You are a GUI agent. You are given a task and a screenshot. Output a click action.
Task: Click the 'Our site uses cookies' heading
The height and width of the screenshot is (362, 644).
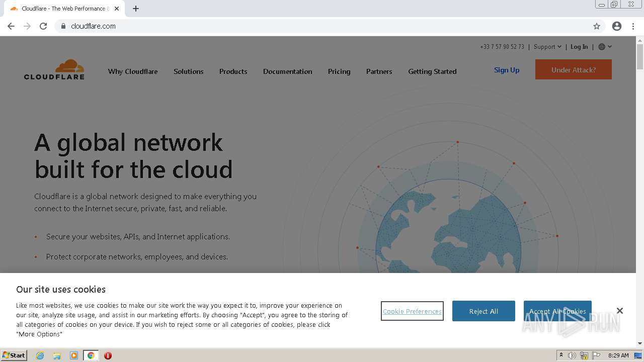(61, 289)
